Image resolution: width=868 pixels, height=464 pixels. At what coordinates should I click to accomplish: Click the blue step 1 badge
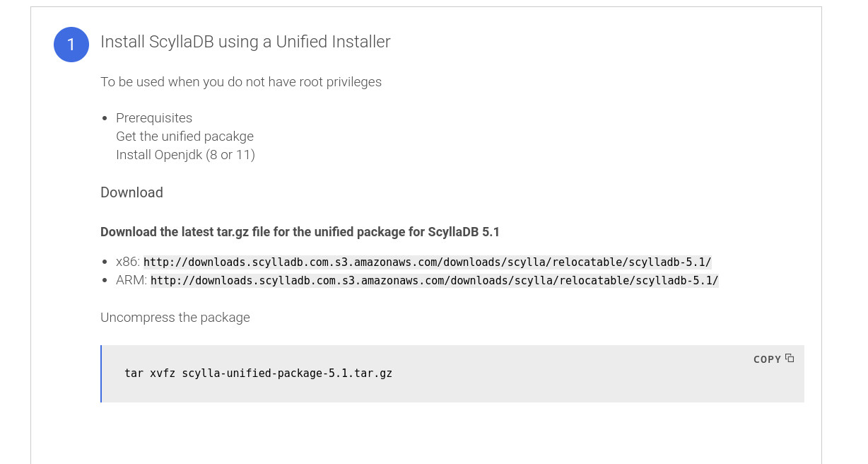tap(71, 45)
